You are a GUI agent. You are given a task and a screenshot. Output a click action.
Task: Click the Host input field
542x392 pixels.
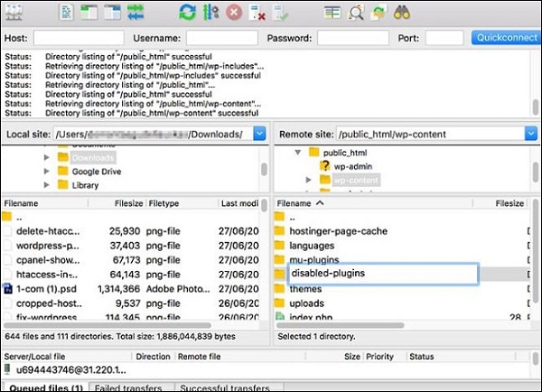coord(79,38)
